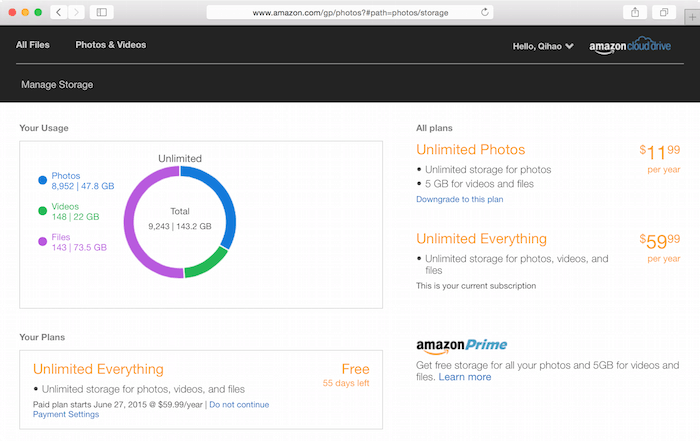Click the blue Photos legend dot
Viewport: 700px width, 441px height.
click(x=42, y=180)
